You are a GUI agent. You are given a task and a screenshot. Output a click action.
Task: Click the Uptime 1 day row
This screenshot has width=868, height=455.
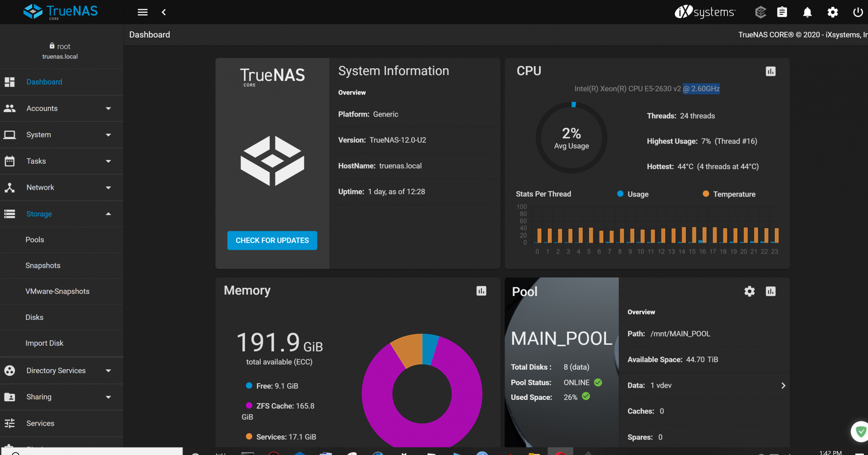415,192
